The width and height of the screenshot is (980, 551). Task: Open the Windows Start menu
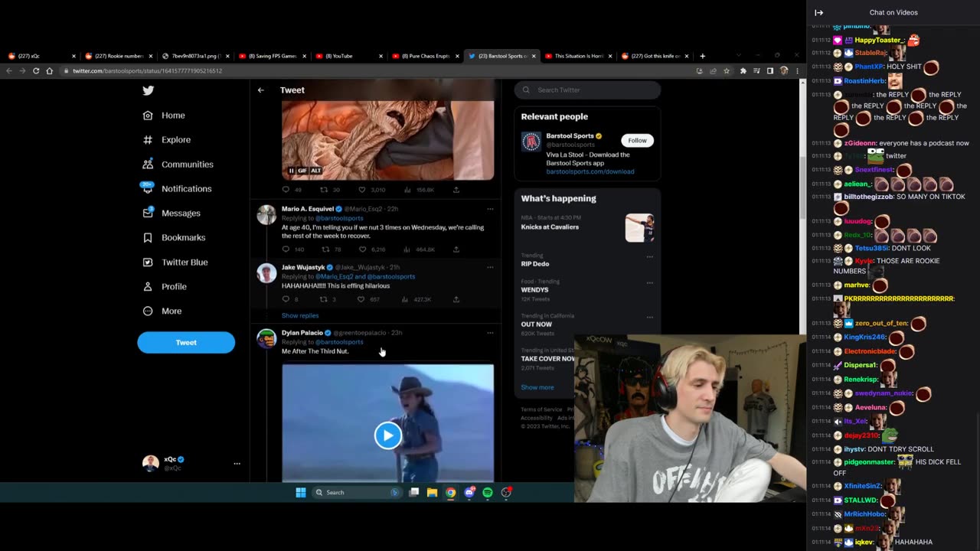(301, 493)
